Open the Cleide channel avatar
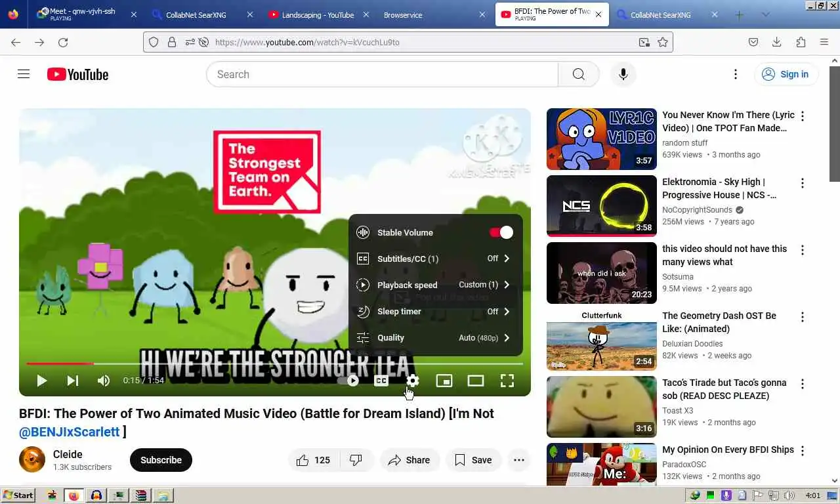This screenshot has width=840, height=504. (x=32, y=459)
